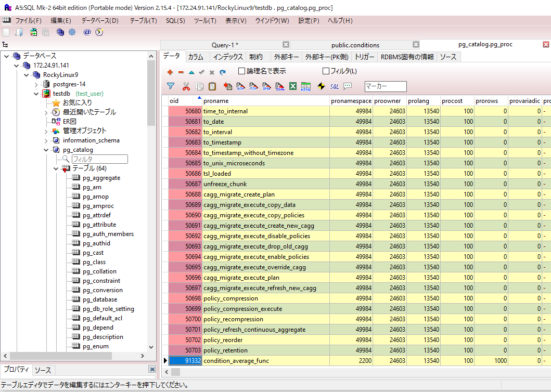Switch to the Query-1 tab
The image size is (551, 392).
225,45
